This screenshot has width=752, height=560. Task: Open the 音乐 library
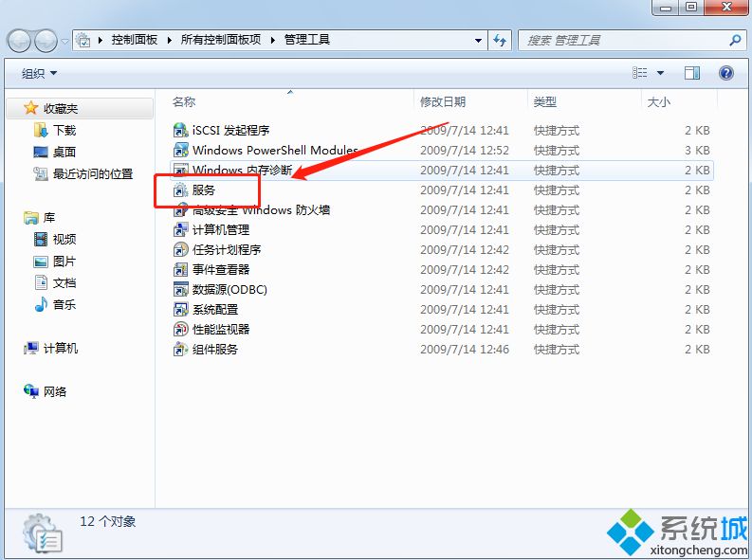pyautogui.click(x=56, y=304)
